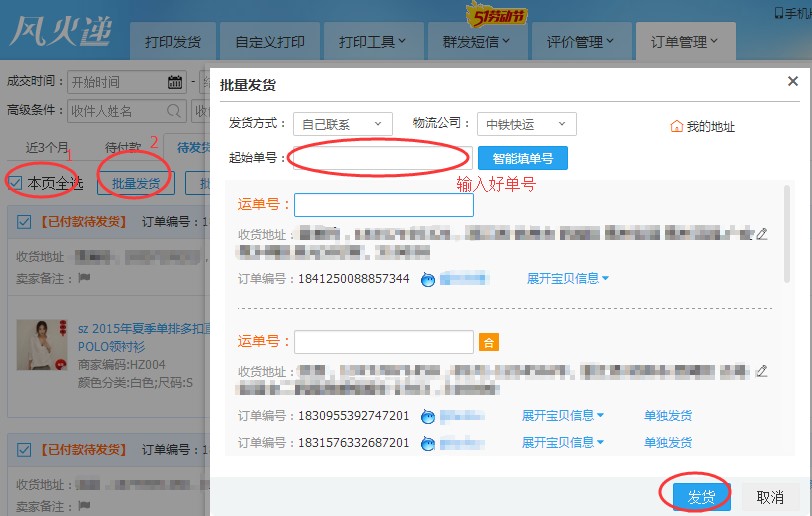Click edit pencil beside second shipment's address

(761, 371)
